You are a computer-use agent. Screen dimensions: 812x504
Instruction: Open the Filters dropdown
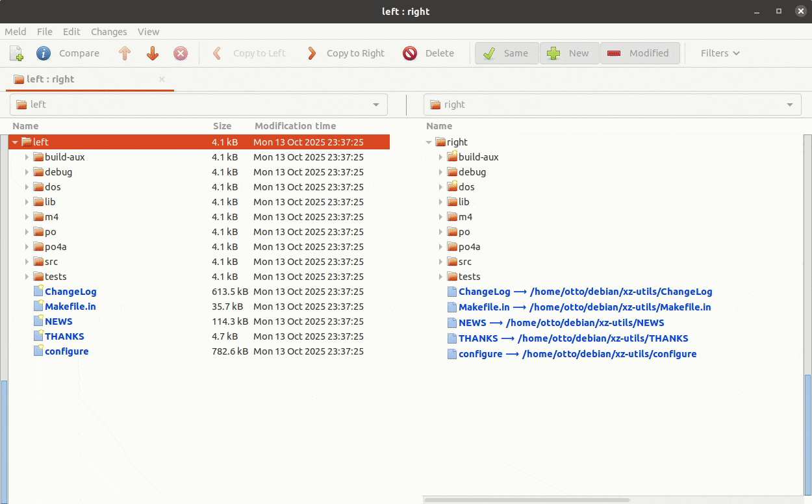point(720,53)
